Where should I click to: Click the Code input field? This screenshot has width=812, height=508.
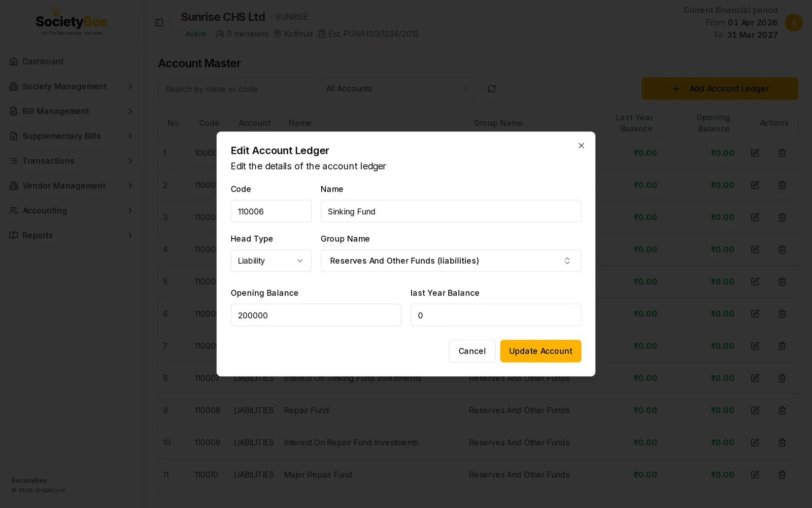[271, 211]
